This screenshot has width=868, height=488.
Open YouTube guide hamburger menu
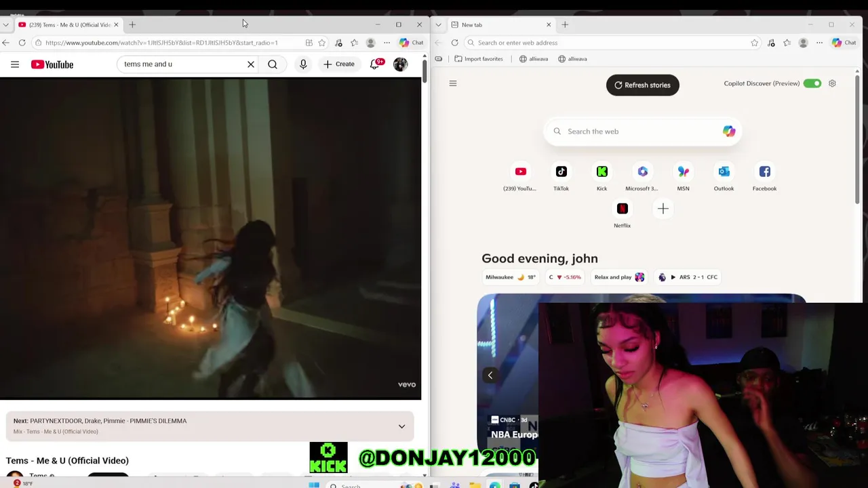click(x=14, y=64)
